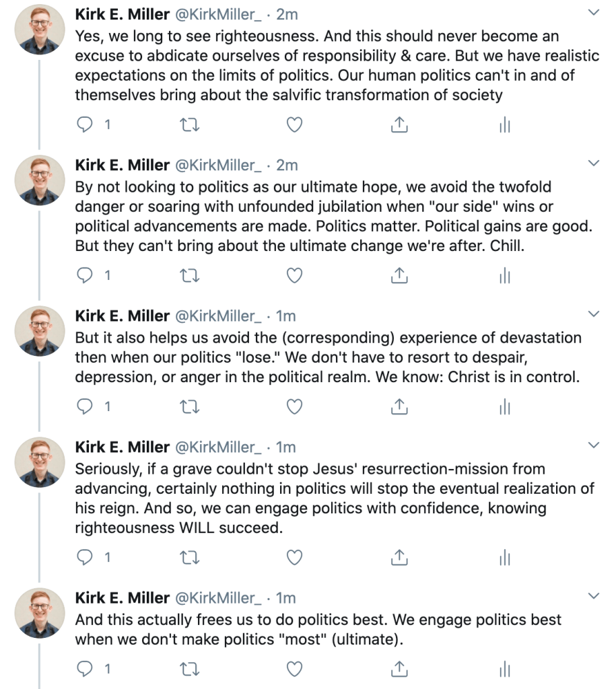Expand options chevron on "twofold danger" tweet
The width and height of the screenshot is (616, 689).
pyautogui.click(x=594, y=164)
